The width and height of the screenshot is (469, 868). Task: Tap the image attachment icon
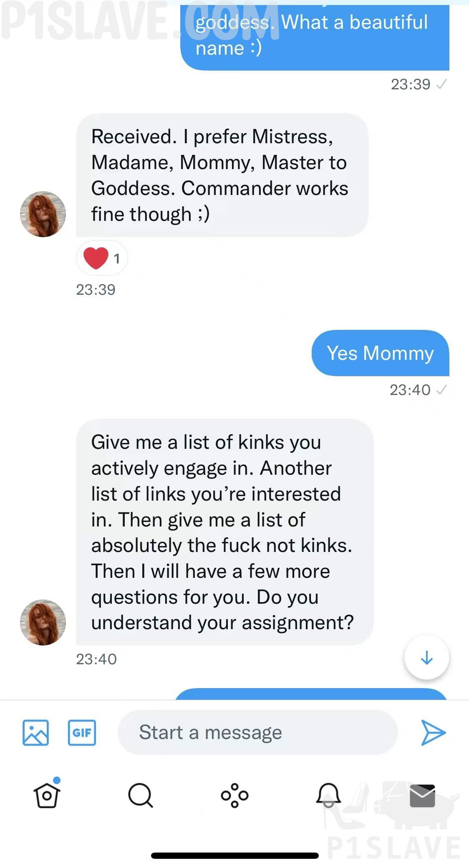35,732
